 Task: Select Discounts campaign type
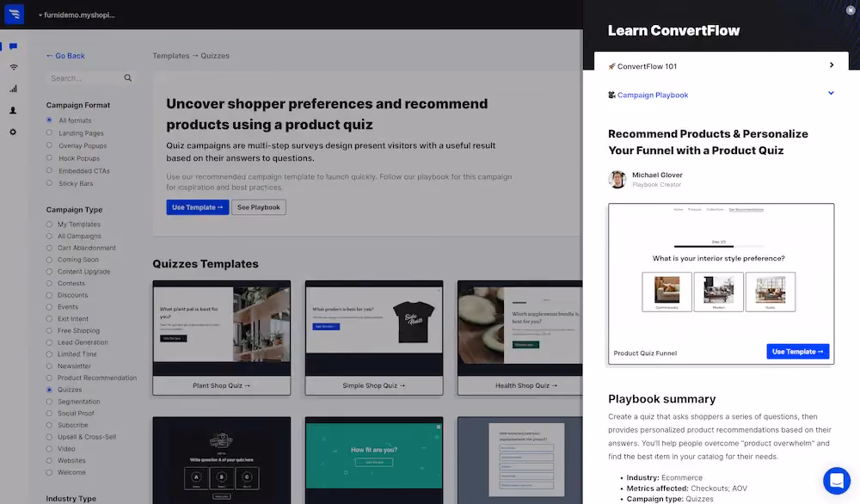49,295
